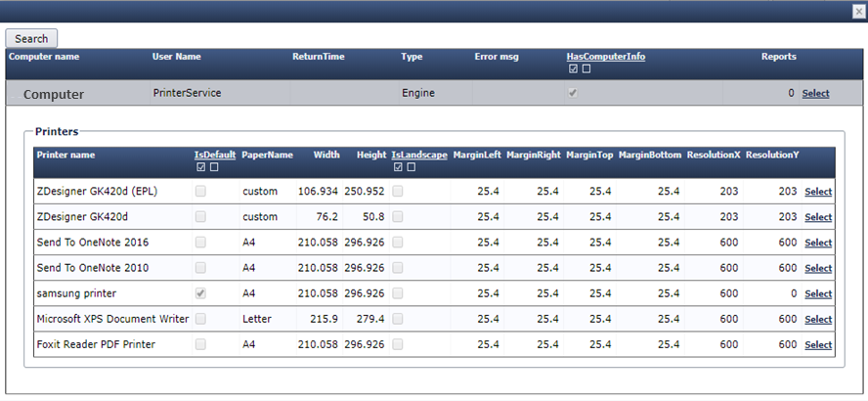Click the ResolutionX column header
The width and height of the screenshot is (868, 401).
tap(714, 156)
